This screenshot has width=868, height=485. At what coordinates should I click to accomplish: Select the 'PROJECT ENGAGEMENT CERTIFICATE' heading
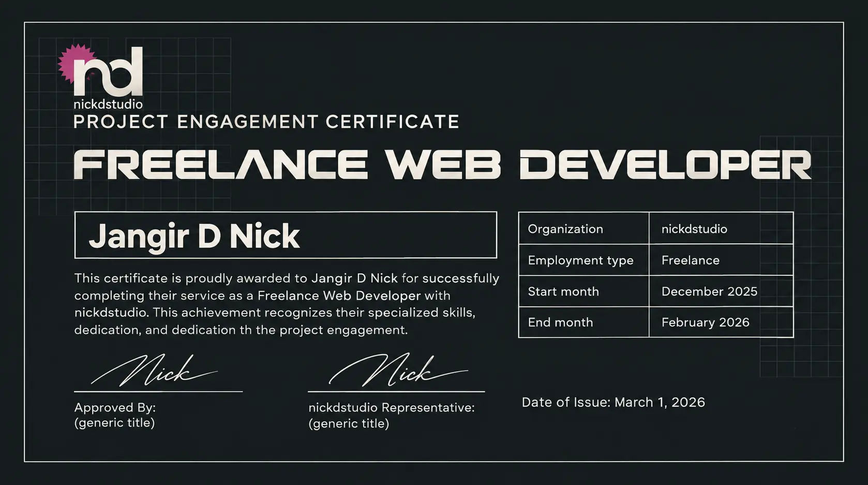click(x=266, y=122)
